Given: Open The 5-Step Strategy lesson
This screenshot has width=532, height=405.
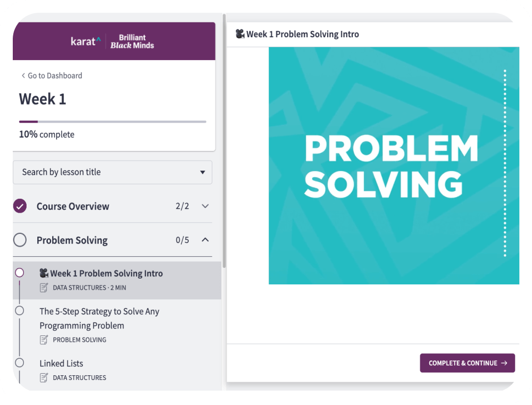Looking at the screenshot, I should (x=99, y=318).
